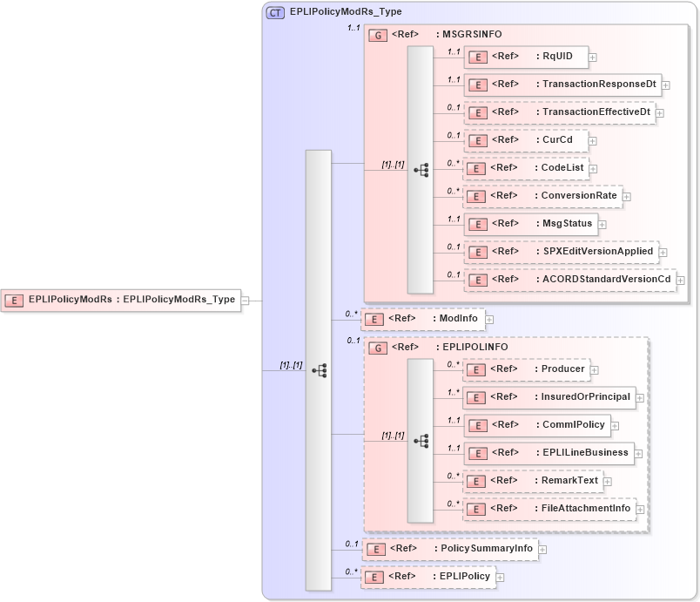Viewport: 700px width, 602px height.
Task: Expand the TransactionResponseDt element
Action: [667, 85]
